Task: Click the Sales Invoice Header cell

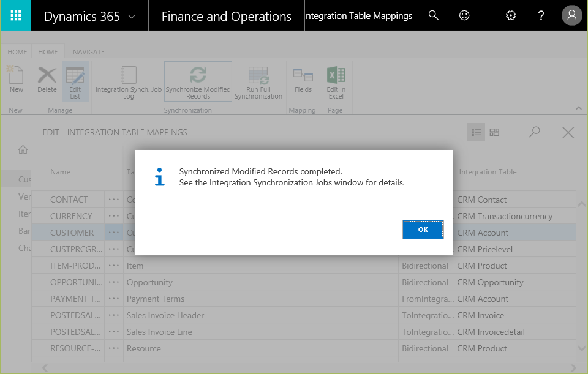Action: (x=190, y=315)
